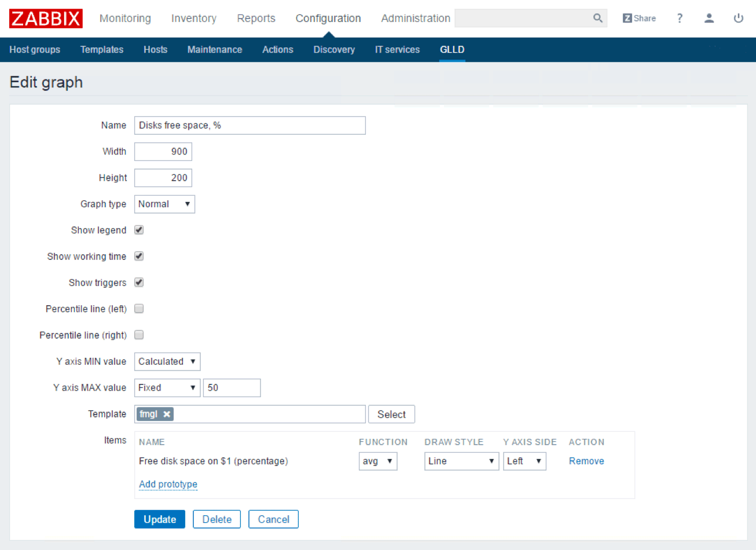Screen dimensions: 756x550
Task: Click the Y axis MAX fixed value field
Action: 232,388
